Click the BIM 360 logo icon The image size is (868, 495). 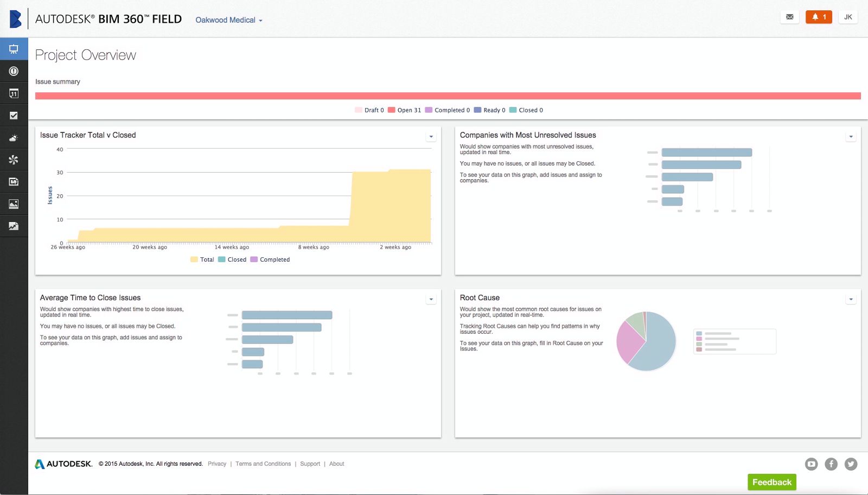(15, 19)
